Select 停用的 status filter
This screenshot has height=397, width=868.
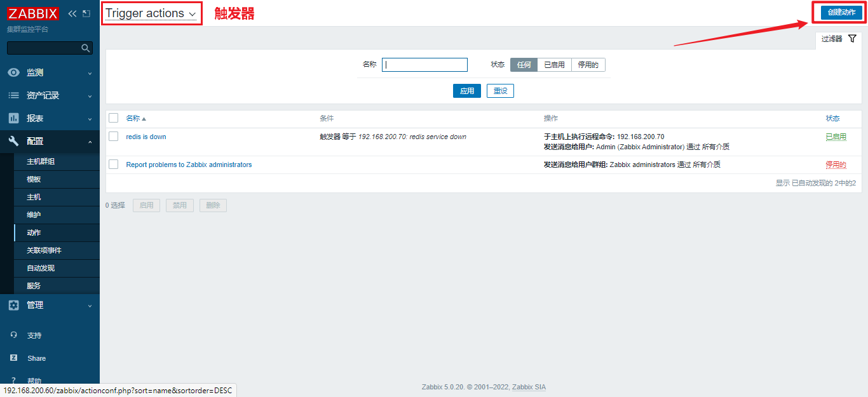588,65
